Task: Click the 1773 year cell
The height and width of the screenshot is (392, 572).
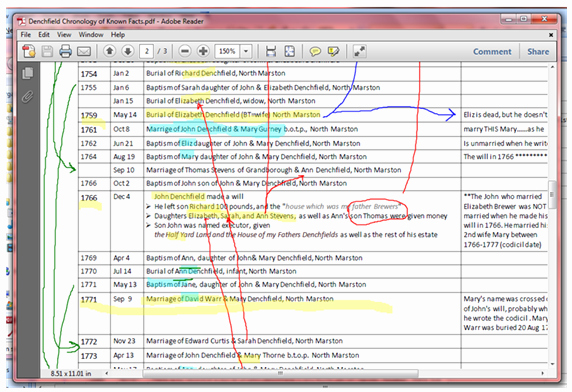Action: (x=89, y=356)
